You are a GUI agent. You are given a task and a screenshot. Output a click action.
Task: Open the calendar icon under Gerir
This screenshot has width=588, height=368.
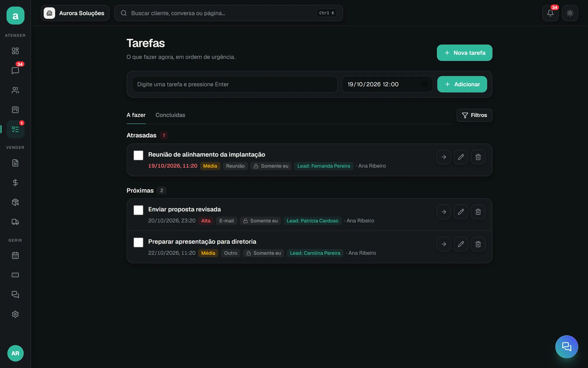coord(15,255)
